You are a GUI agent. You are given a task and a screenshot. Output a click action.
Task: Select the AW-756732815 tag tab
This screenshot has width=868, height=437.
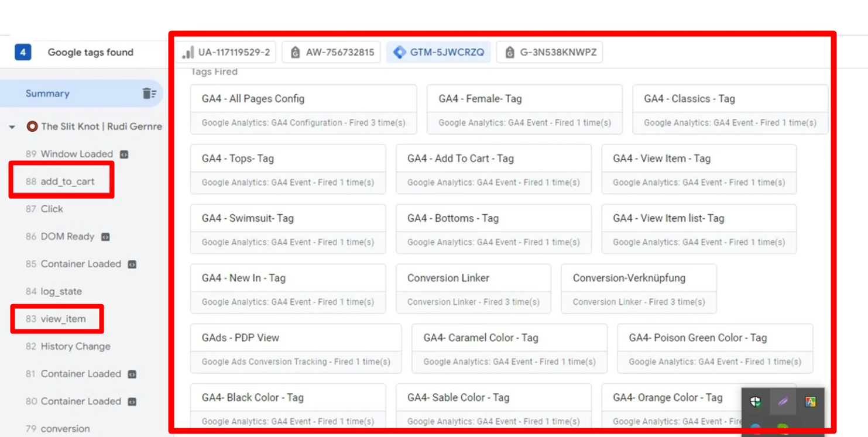click(332, 53)
